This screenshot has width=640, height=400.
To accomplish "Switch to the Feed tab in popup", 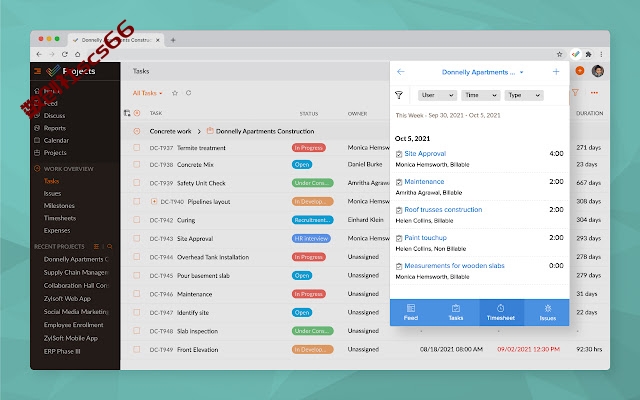I will click(411, 313).
